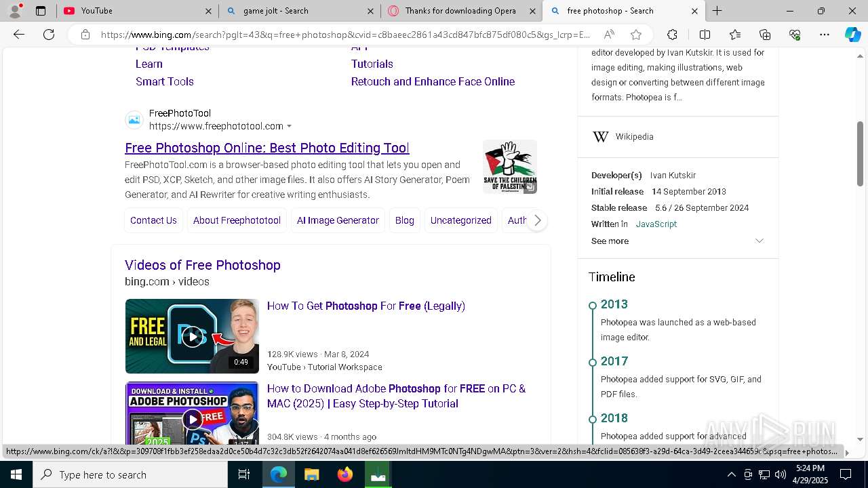868x488 pixels.
Task: Open the tab actions menu icon
Action: (41, 11)
